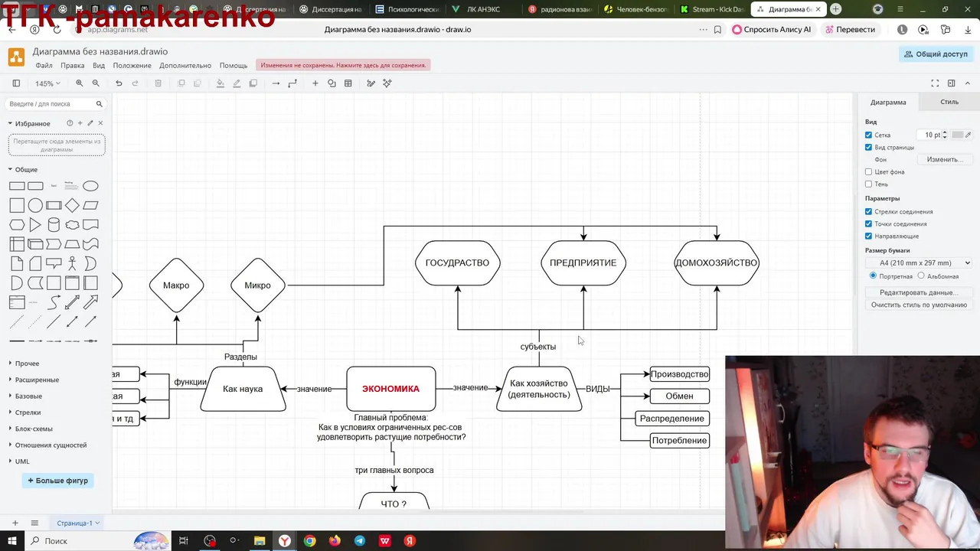
Task: Select the triangle shape in shape library
Action: (x=35, y=225)
